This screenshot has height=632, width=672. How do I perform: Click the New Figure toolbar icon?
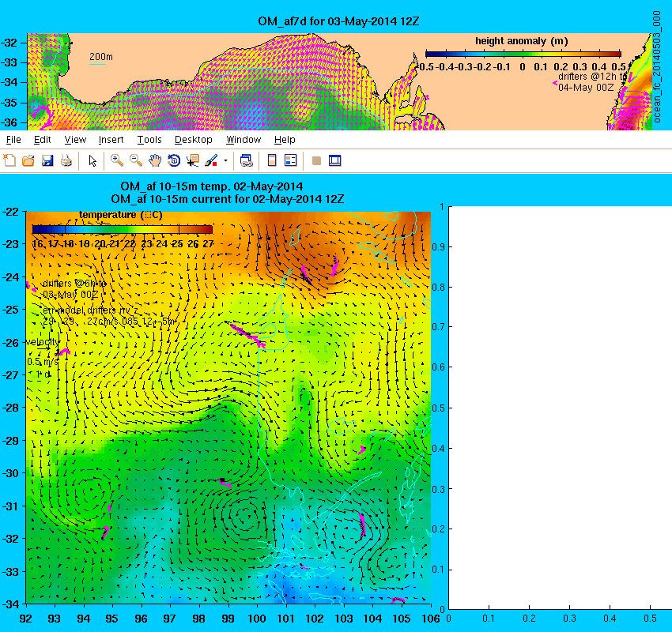coord(9,160)
